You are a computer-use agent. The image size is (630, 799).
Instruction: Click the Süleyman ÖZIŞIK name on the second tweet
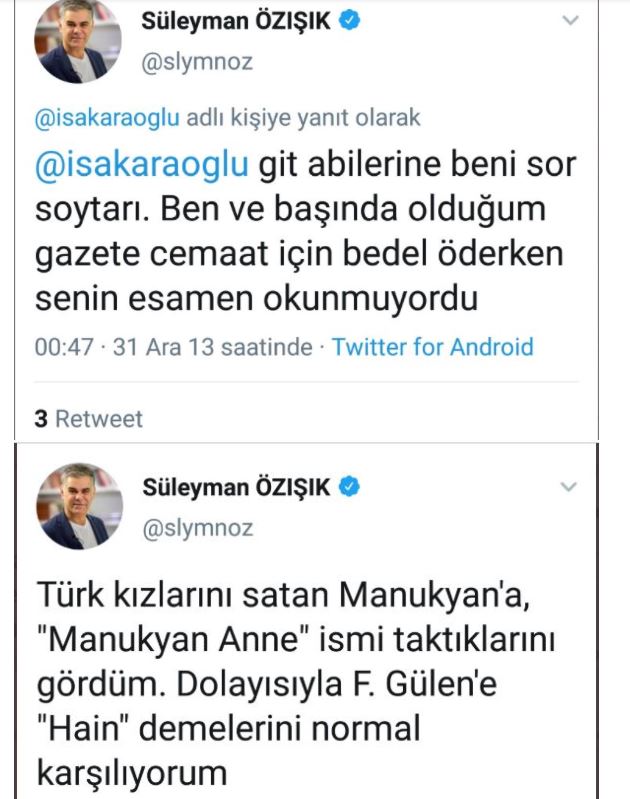(239, 488)
